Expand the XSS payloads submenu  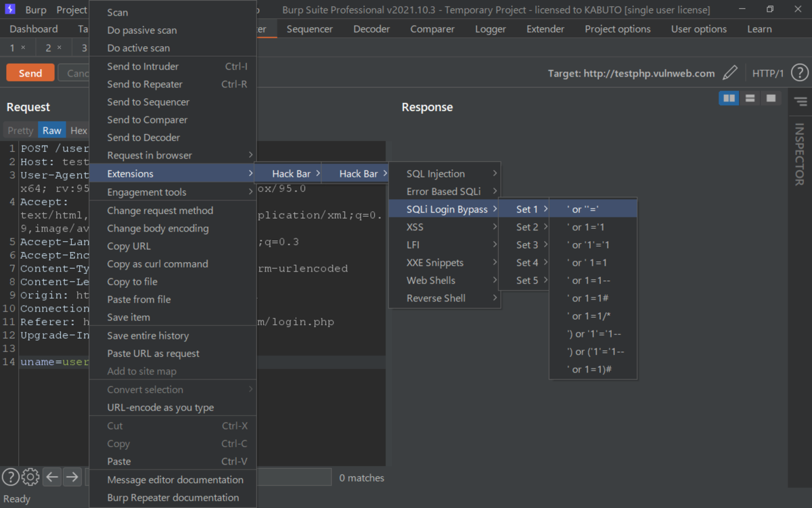[445, 227]
